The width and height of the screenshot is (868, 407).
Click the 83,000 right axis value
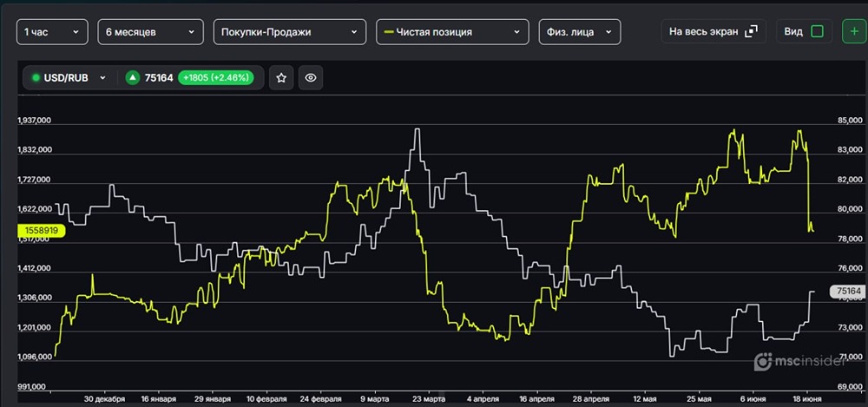pyautogui.click(x=851, y=149)
